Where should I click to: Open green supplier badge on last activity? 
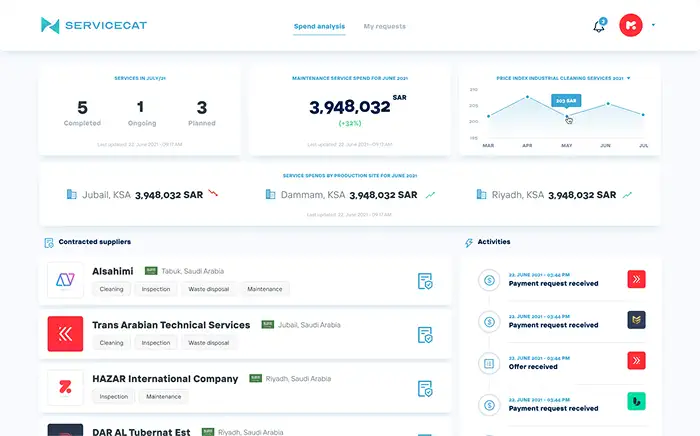[637, 401]
